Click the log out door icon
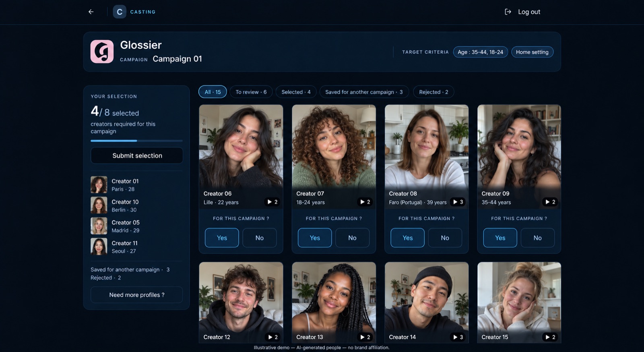The image size is (644, 352). pyautogui.click(x=508, y=12)
